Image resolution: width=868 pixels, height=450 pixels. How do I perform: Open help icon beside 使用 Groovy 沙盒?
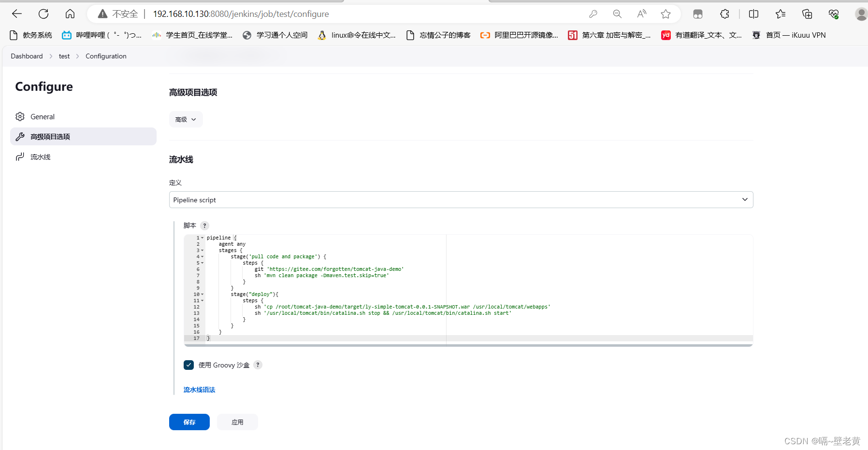(258, 365)
